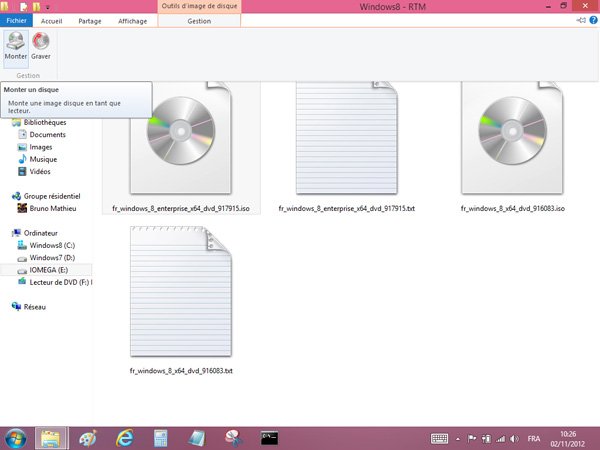This screenshot has height=450, width=600.
Task: Launch Internet Explorer from the taskbar
Action: tap(125, 439)
